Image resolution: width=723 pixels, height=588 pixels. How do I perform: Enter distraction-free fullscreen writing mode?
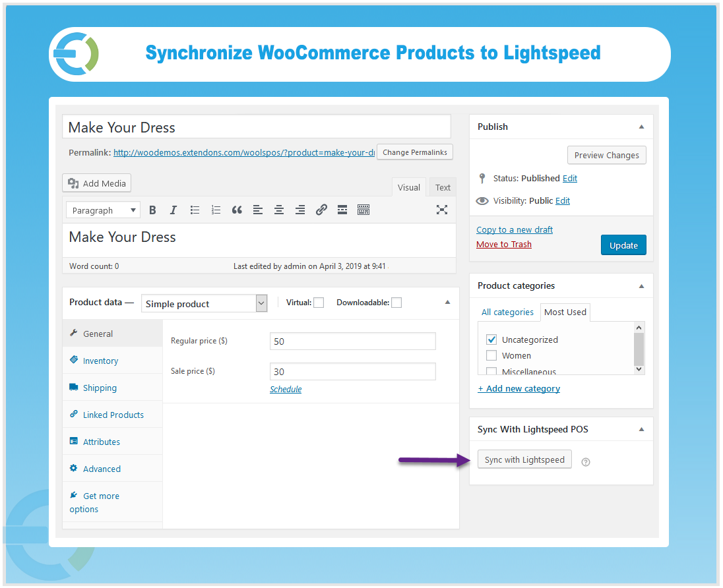point(441,210)
